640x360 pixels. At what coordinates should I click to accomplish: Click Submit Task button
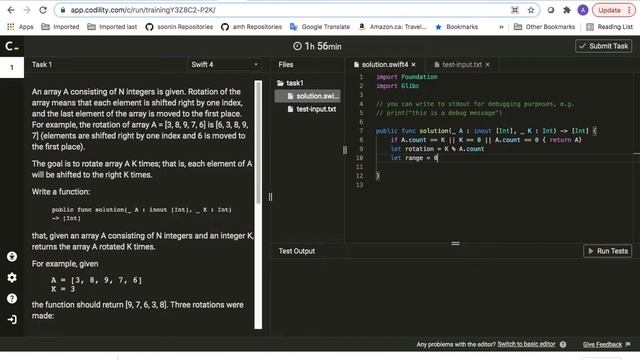[604, 46]
